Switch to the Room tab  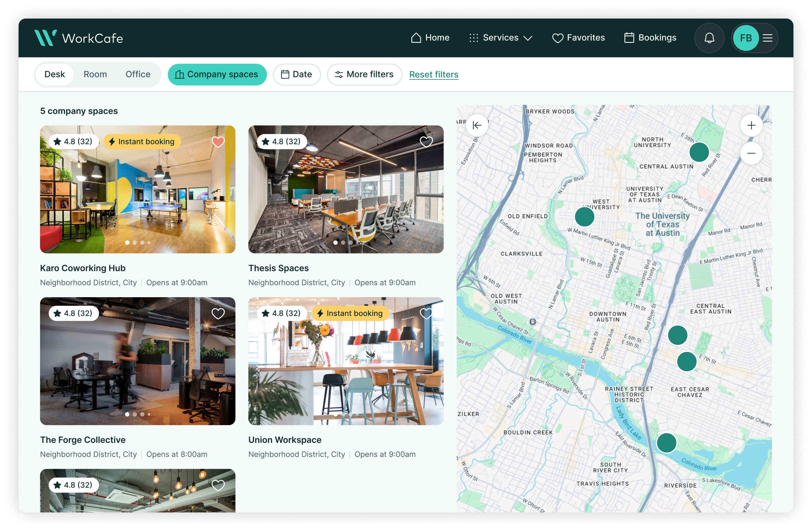[x=95, y=75]
